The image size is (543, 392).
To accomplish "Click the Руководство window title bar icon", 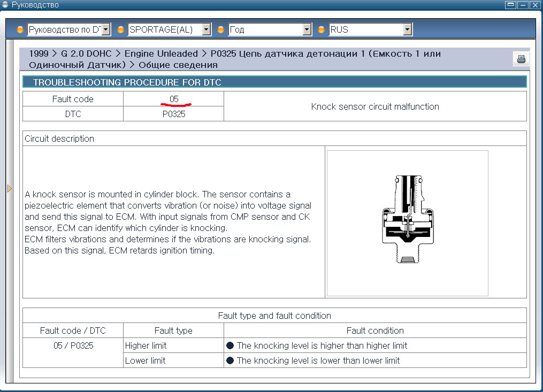I will 5,5.
